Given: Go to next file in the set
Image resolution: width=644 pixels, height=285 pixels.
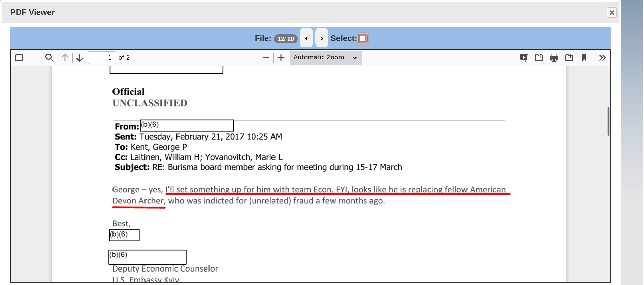Looking at the screenshot, I should (x=322, y=38).
